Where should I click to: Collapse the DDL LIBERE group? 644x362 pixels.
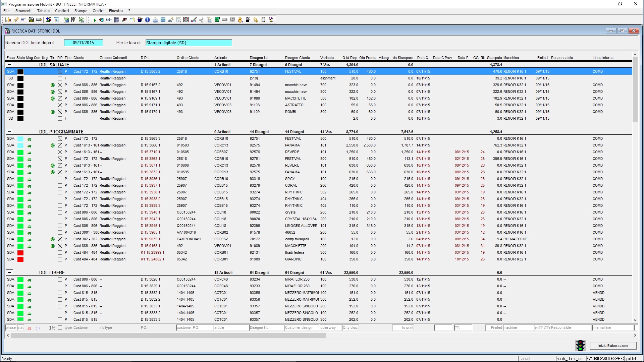pyautogui.click(x=9, y=273)
